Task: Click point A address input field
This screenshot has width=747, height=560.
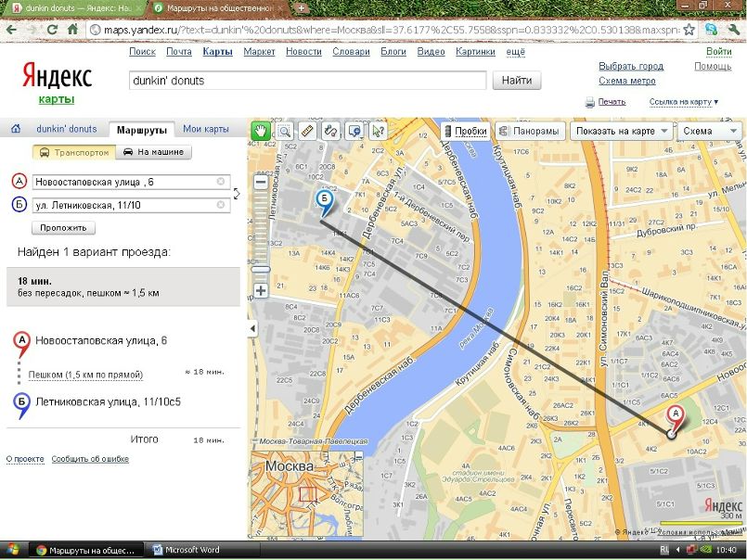Action: point(131,182)
